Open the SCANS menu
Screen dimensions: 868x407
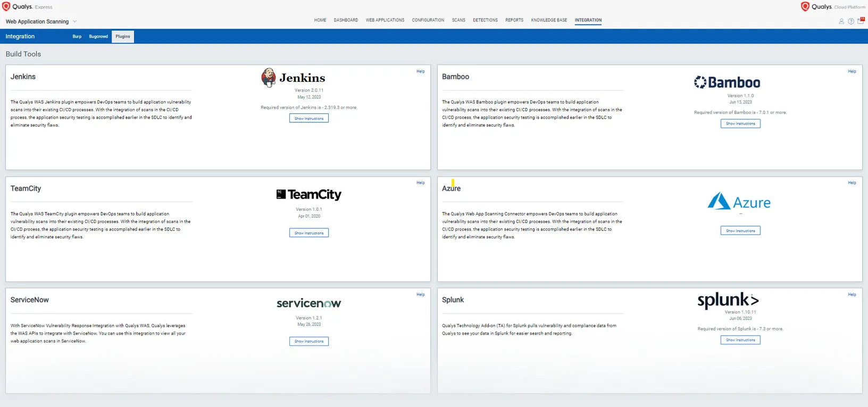(458, 20)
